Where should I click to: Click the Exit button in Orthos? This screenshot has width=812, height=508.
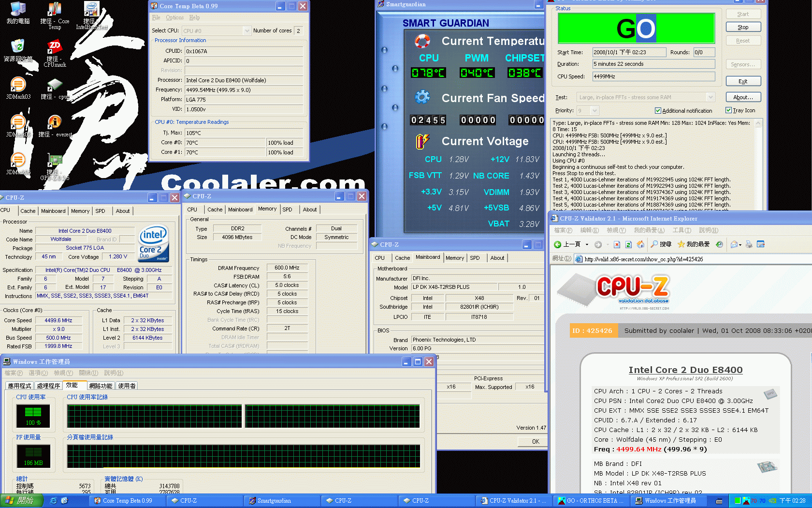click(x=743, y=81)
